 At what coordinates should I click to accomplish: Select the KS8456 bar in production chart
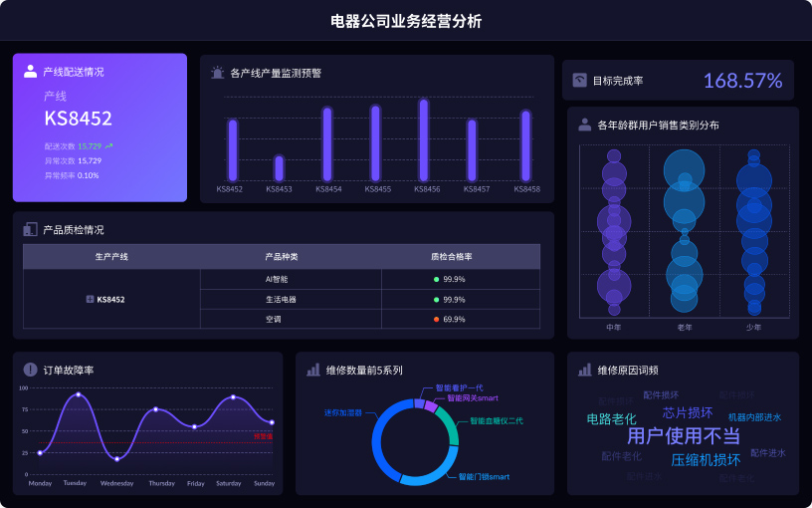click(x=424, y=139)
